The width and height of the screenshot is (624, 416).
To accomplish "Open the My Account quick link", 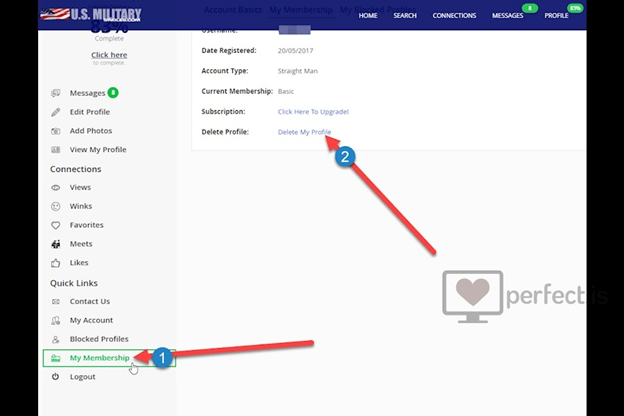I will [x=91, y=320].
